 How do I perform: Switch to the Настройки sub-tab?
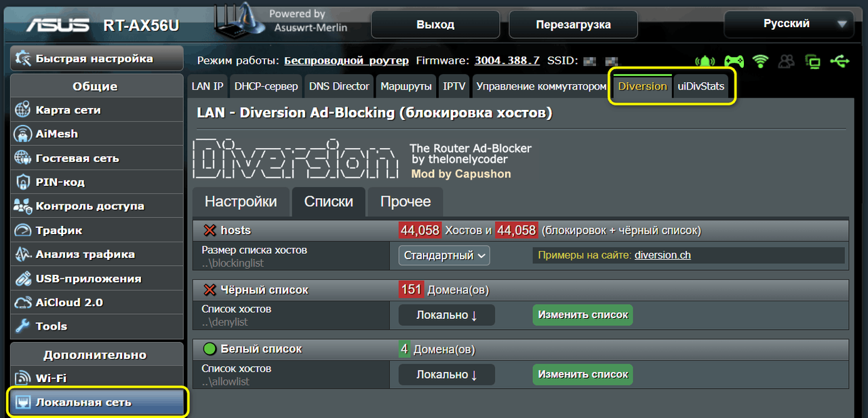(241, 202)
